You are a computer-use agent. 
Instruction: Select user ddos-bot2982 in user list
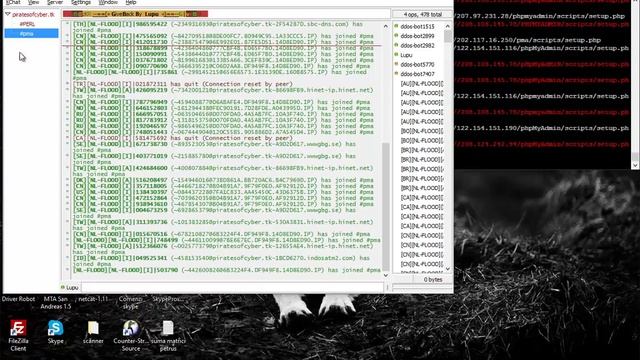pyautogui.click(x=417, y=45)
